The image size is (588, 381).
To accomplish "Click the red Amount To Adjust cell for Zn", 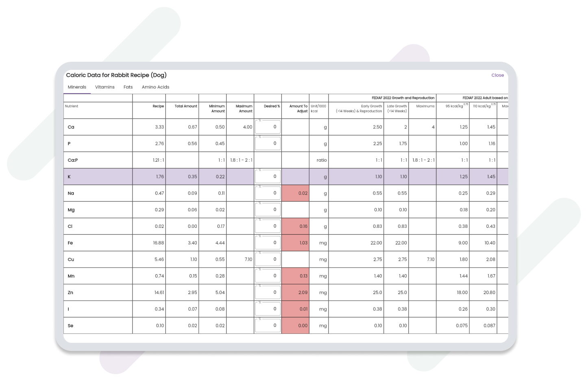I will [x=295, y=292].
